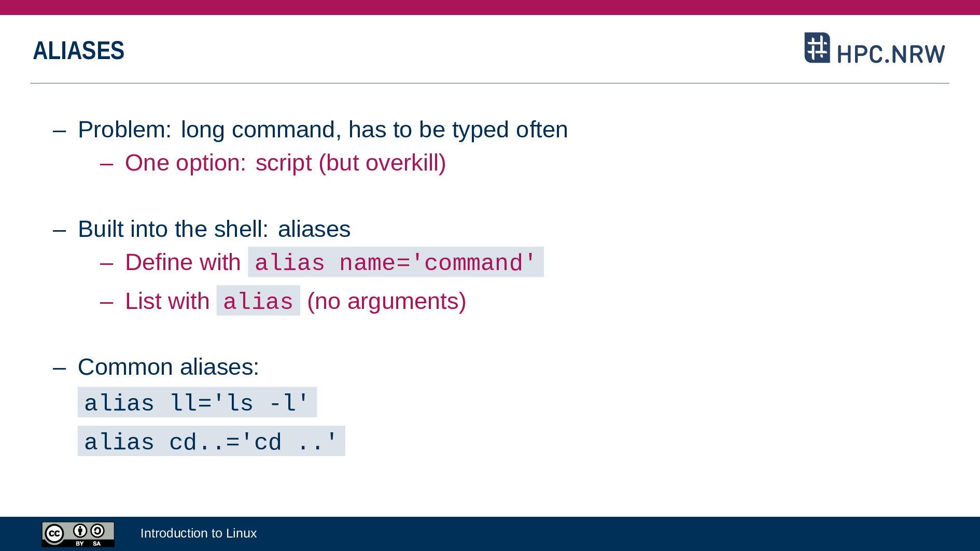Click the "One option: script" sub-bullet
This screenshot has width=980, height=551.
285,163
